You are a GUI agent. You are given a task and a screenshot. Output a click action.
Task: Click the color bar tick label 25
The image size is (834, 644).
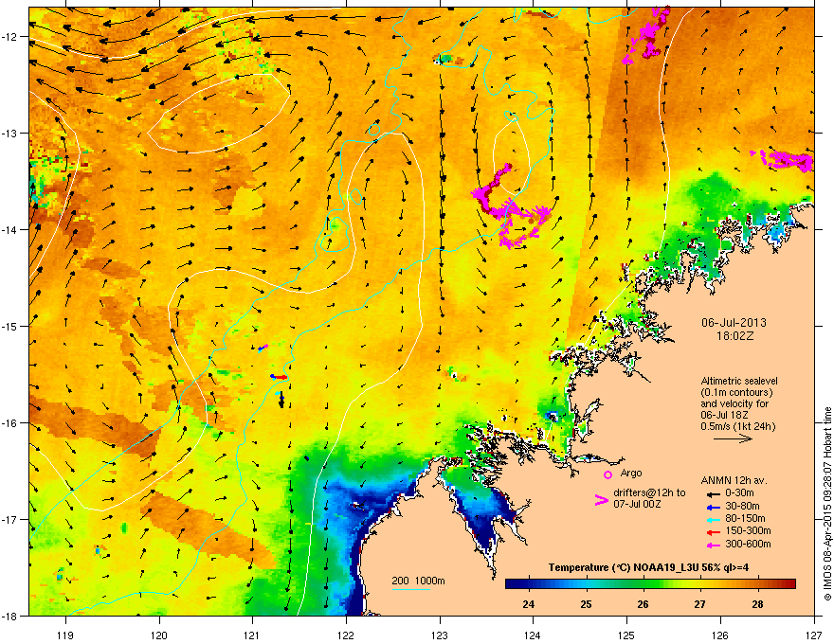(586, 604)
